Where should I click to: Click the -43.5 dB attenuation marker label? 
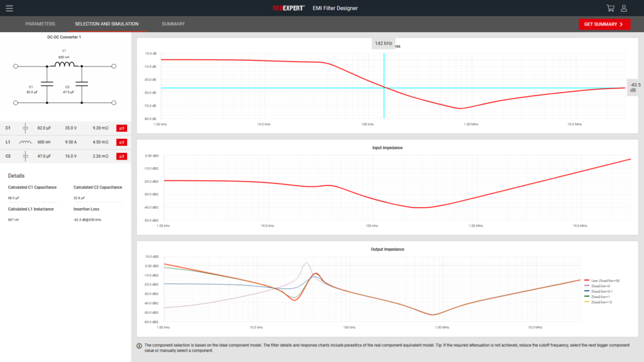(635, 87)
